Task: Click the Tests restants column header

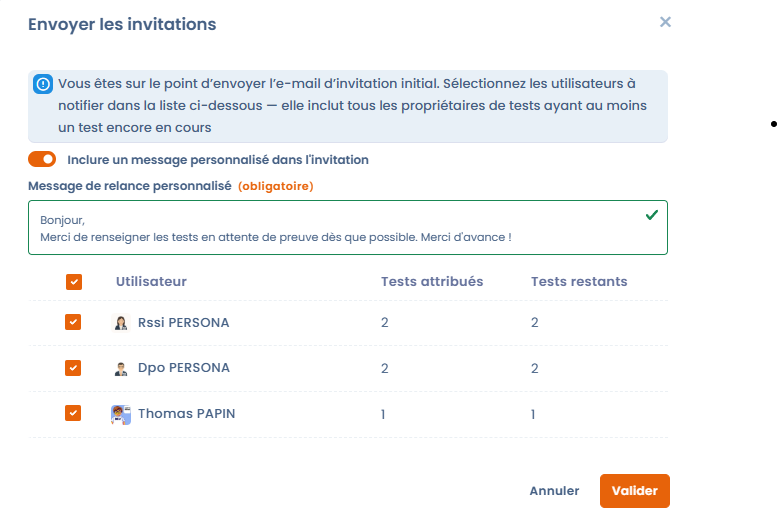Action: 579,282
